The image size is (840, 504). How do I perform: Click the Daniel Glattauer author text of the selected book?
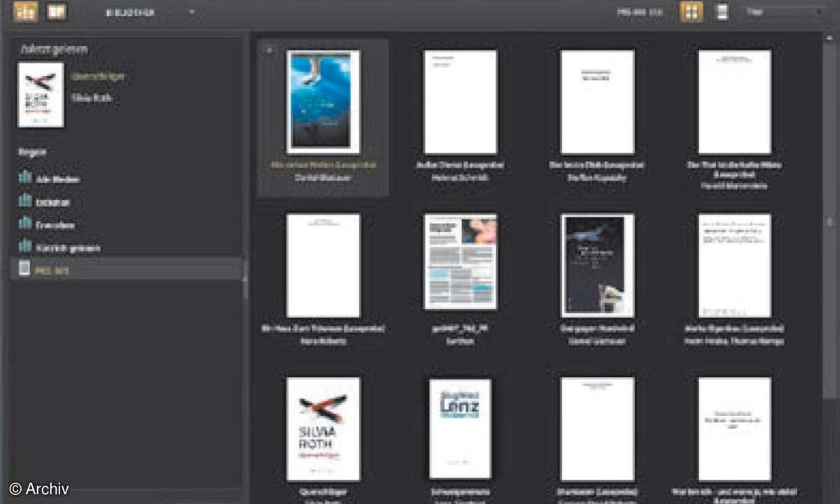[323, 178]
